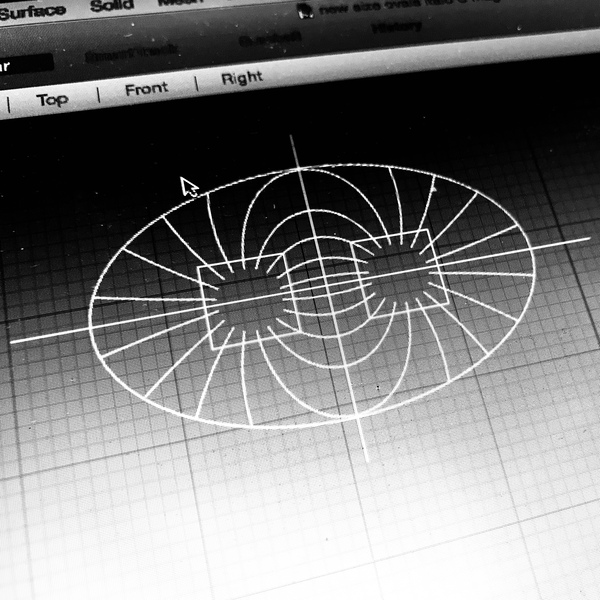Toggle the SmartTrack option
Image resolution: width=600 pixels, height=600 pixels.
click(131, 52)
